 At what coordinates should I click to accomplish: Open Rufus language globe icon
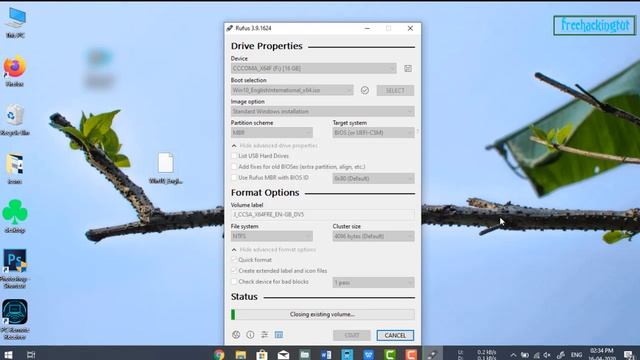(236, 335)
